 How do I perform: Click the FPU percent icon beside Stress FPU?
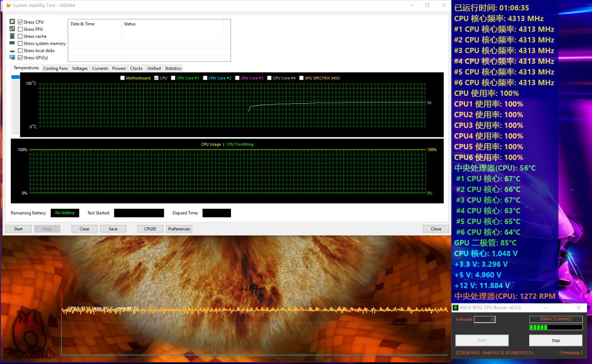click(x=12, y=29)
